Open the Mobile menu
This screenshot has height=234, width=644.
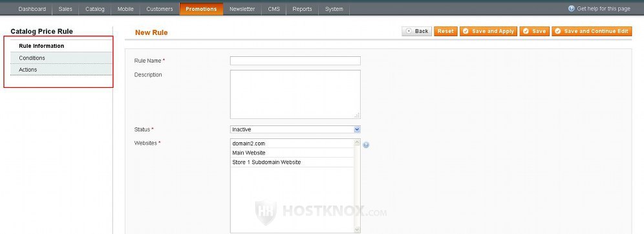click(x=125, y=9)
